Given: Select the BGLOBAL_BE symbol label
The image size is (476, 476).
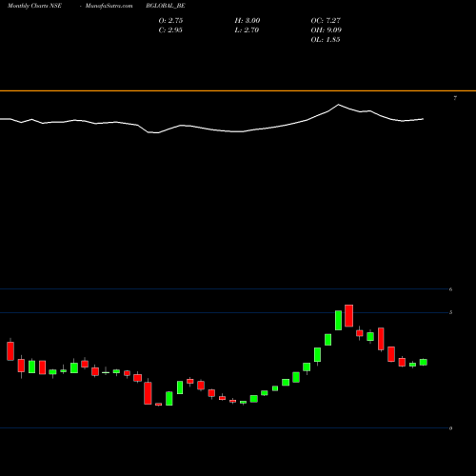Looking at the screenshot, I should click(x=166, y=6).
